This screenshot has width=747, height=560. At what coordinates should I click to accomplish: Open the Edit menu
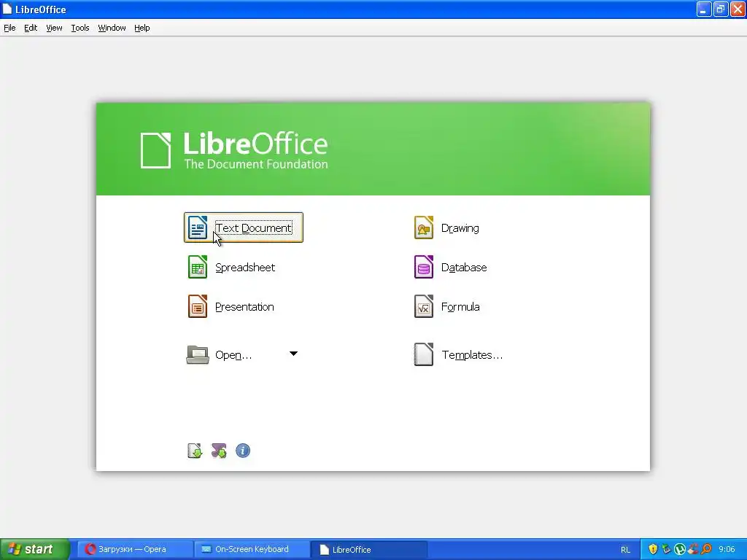tap(31, 28)
